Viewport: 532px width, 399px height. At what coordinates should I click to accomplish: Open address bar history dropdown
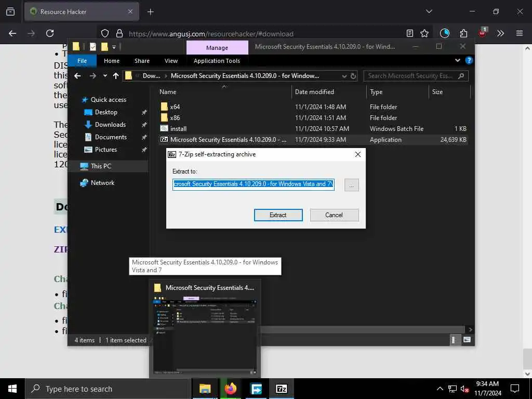tap(344, 76)
